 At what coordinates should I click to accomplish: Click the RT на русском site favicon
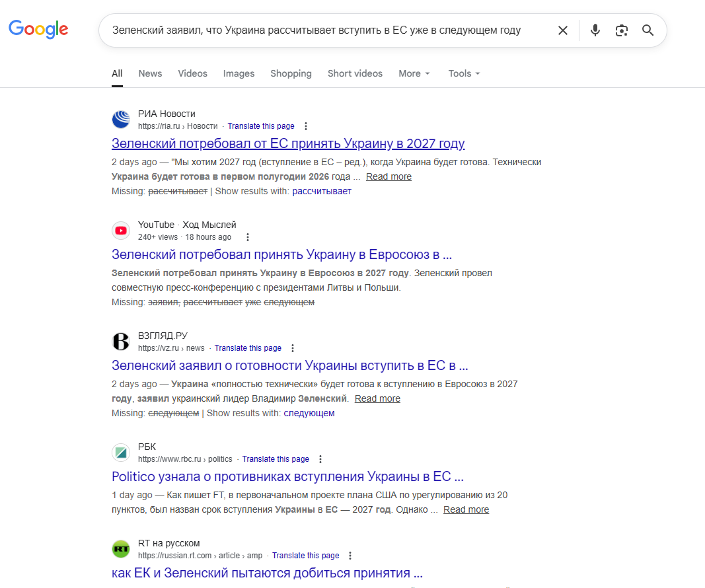pos(121,549)
